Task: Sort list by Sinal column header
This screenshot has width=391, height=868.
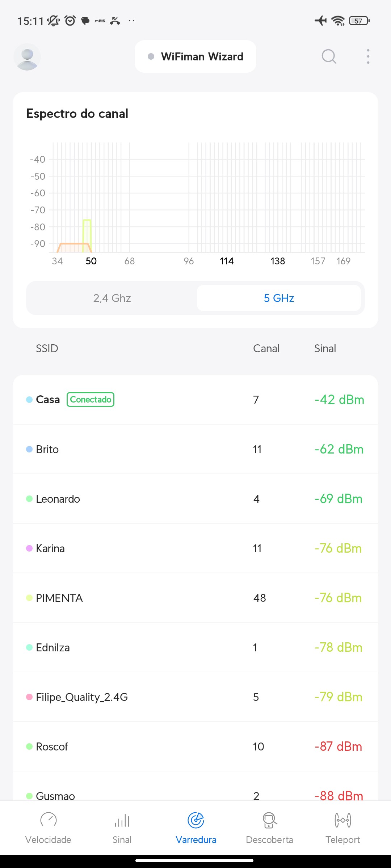Action: 325,348
